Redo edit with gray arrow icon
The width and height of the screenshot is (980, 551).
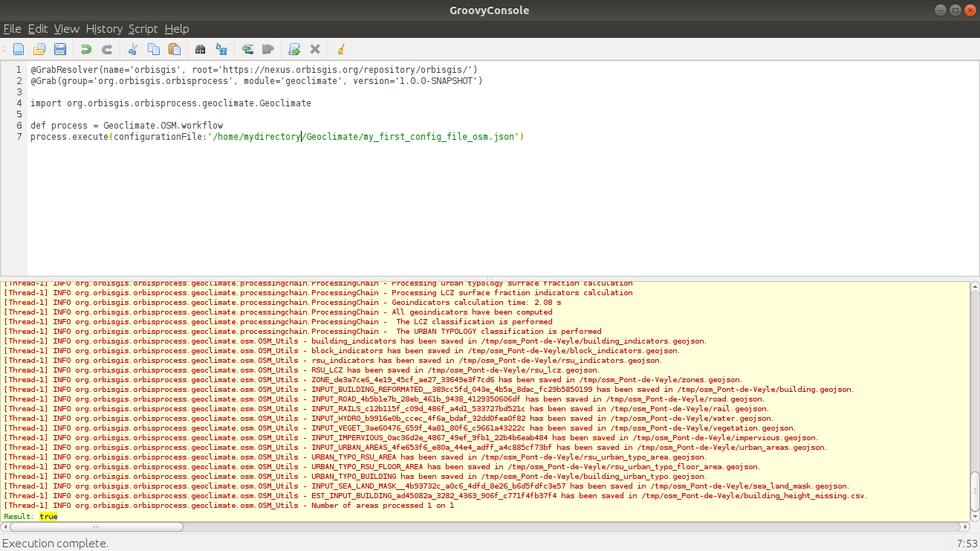pos(107,49)
